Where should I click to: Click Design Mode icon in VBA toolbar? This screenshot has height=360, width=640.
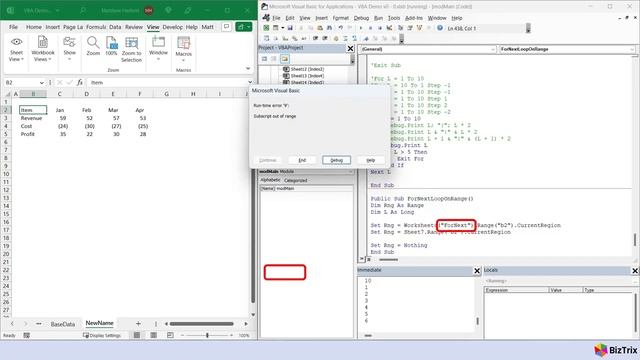click(389, 28)
